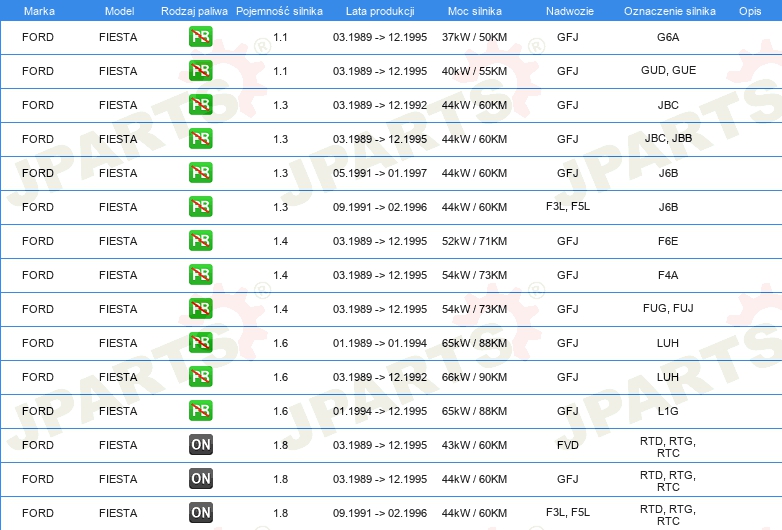Image resolution: width=782 pixels, height=530 pixels.
Task: Click the engine code cell FUG, FUJ
Action: 668,308
